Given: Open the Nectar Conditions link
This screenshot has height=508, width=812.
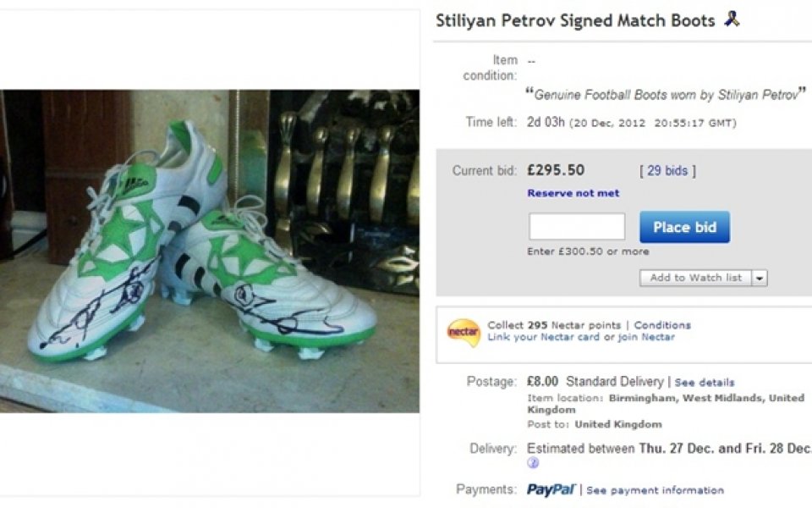Looking at the screenshot, I should click(x=662, y=325).
